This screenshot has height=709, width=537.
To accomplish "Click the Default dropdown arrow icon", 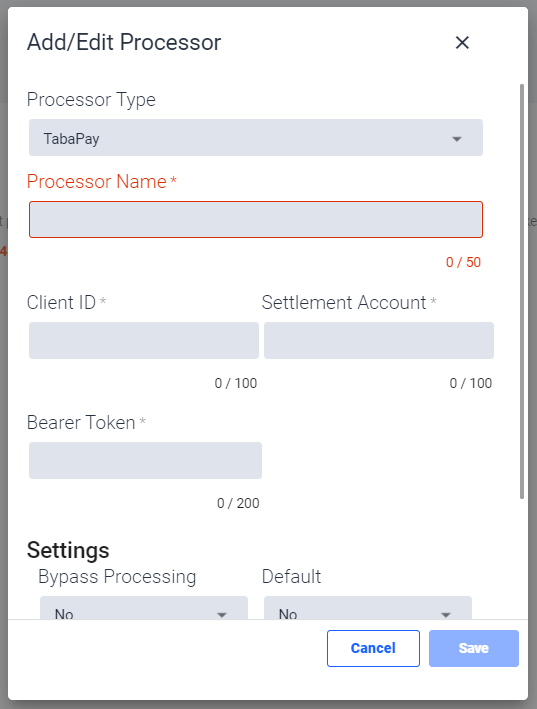I will tap(446, 614).
